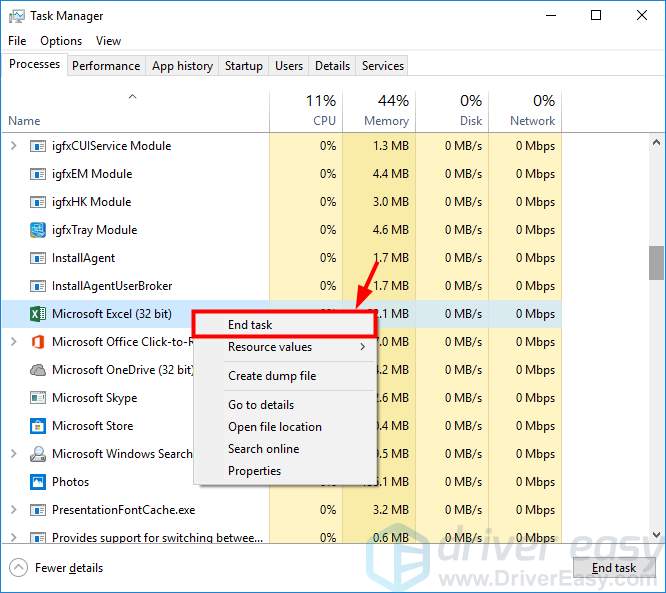Image resolution: width=666 pixels, height=593 pixels.
Task: Switch to the Startup tab
Action: pyautogui.click(x=243, y=66)
